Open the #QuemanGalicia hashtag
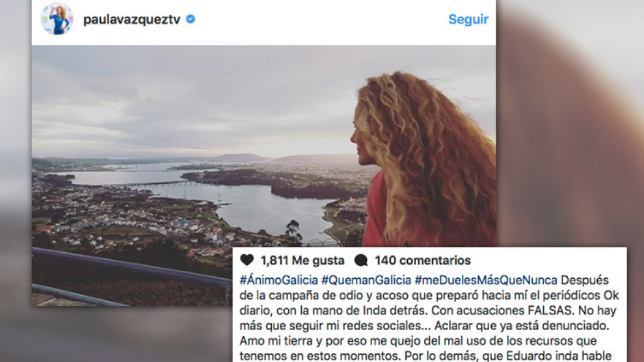Screen dimensions: 644x362 tap(366, 280)
